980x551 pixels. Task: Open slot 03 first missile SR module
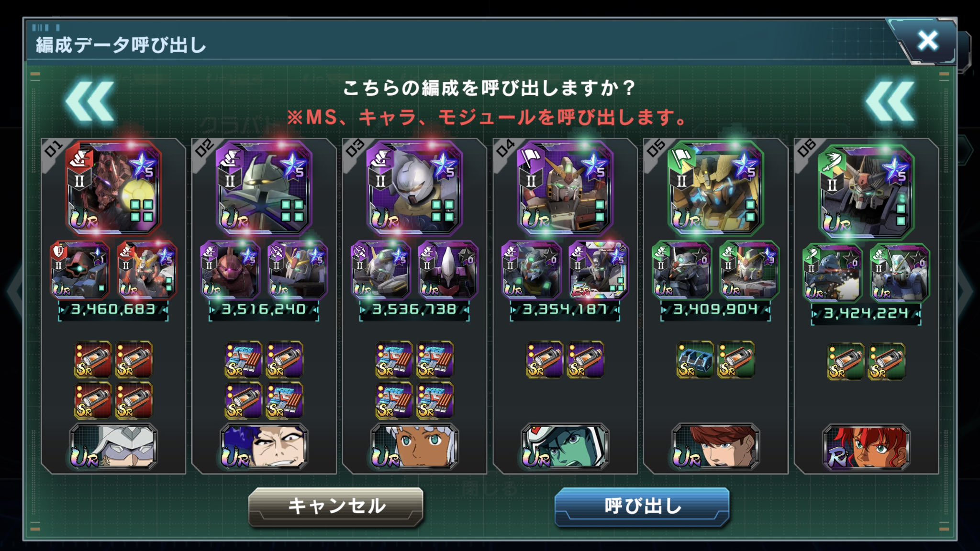click(394, 359)
